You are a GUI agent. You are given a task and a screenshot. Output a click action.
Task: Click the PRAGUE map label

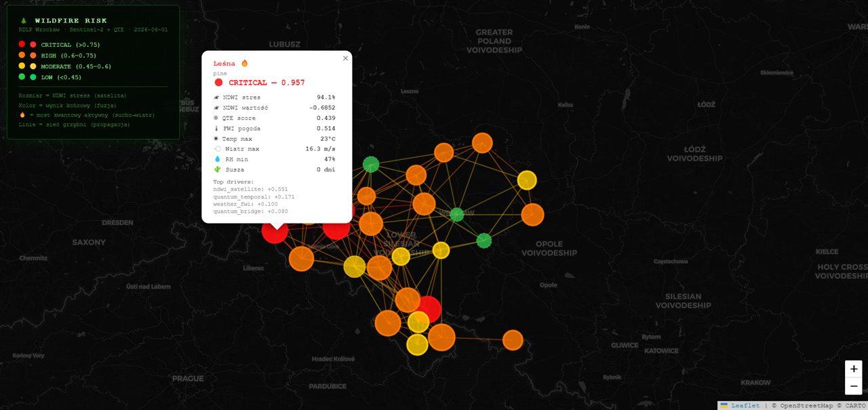coord(188,378)
